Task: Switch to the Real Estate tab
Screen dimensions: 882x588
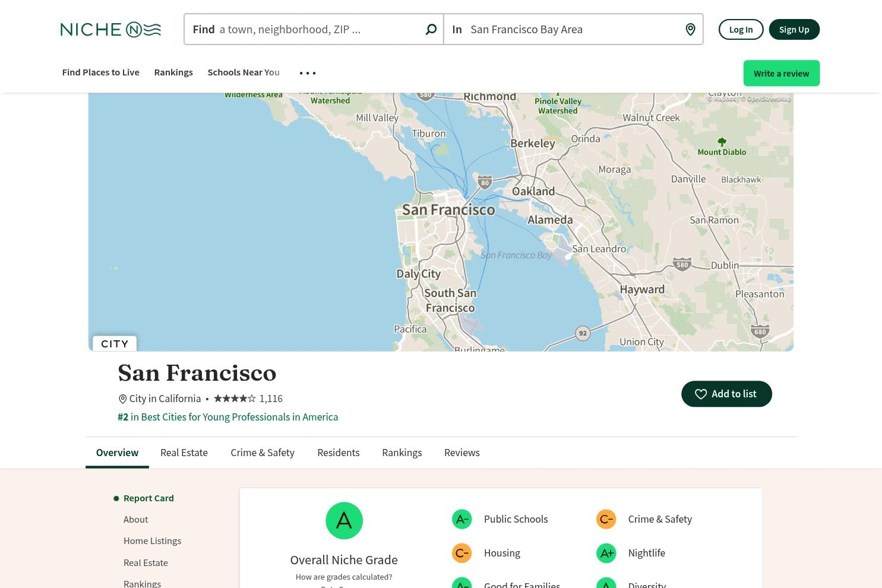Action: 184,453
